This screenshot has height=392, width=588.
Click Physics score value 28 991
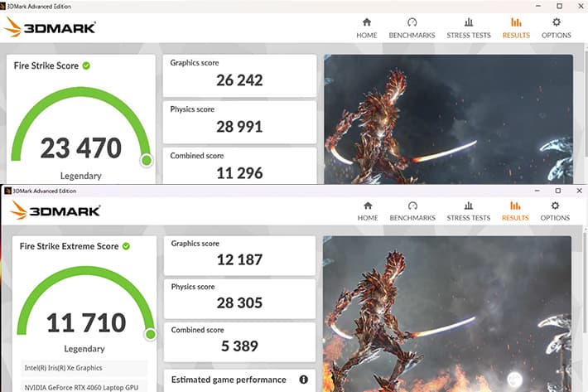(239, 127)
